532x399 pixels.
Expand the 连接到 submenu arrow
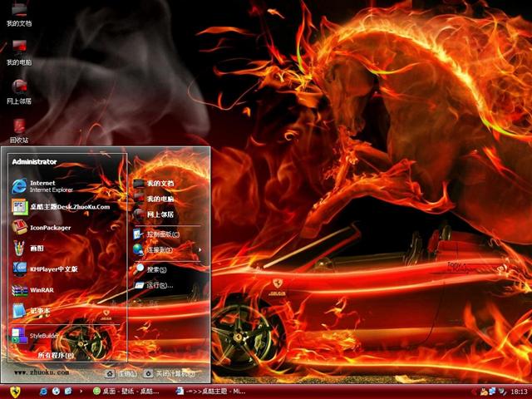(x=200, y=250)
